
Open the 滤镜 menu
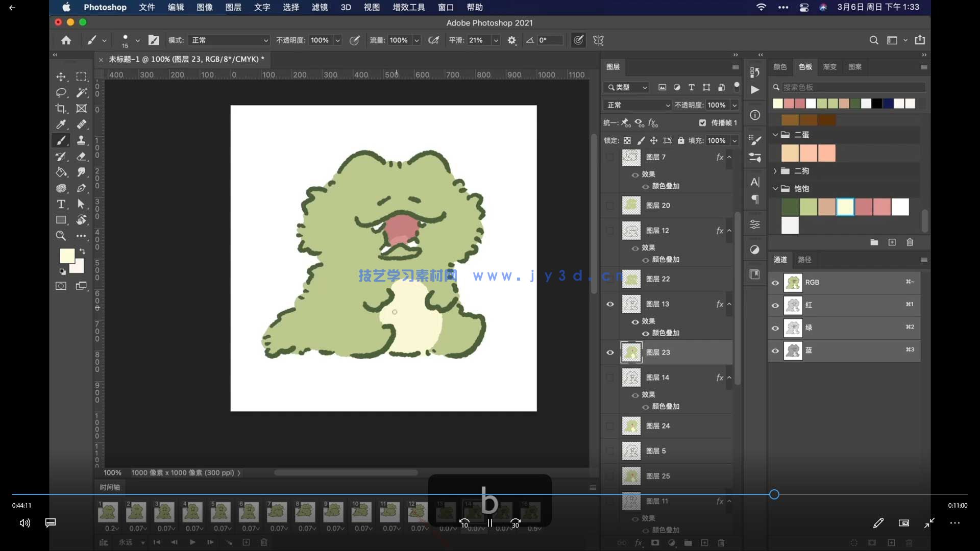(320, 7)
